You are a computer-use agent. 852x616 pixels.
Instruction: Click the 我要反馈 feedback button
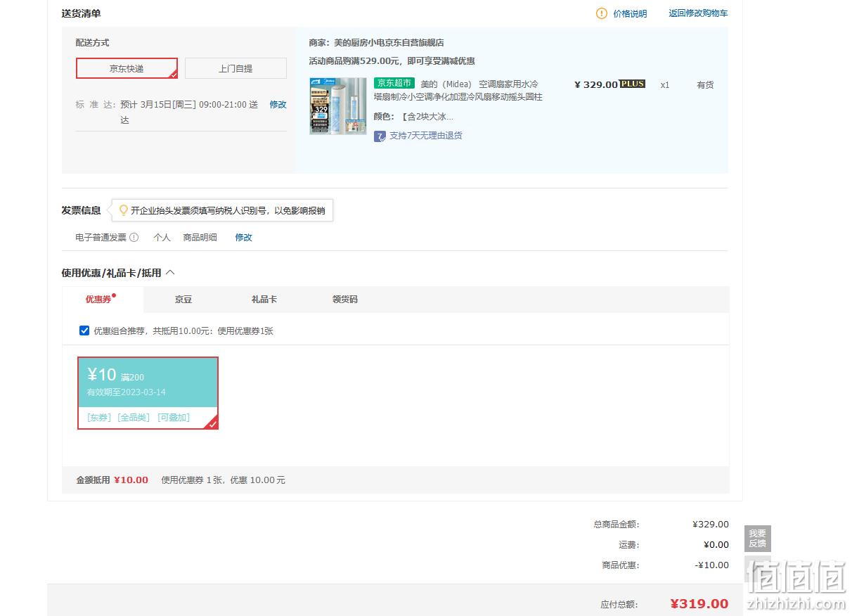758,539
